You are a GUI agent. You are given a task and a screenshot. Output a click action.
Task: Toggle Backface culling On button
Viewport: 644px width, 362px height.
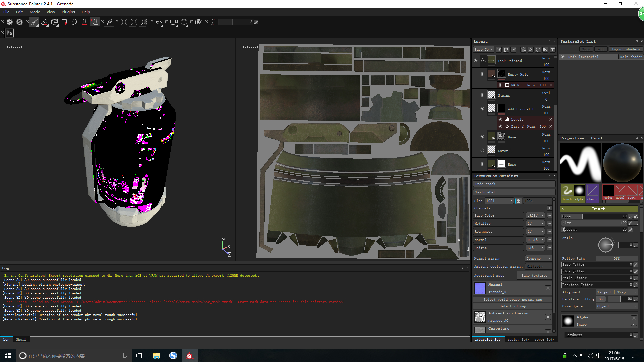click(x=601, y=299)
